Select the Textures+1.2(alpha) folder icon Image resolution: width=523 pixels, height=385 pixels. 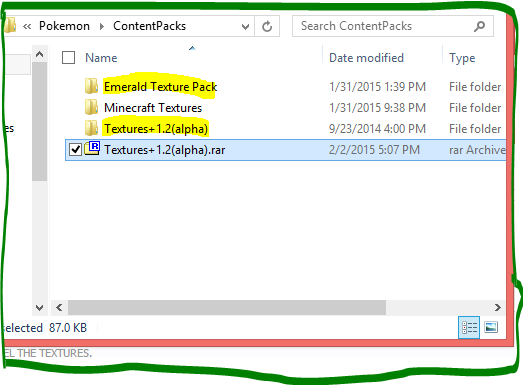click(x=91, y=128)
